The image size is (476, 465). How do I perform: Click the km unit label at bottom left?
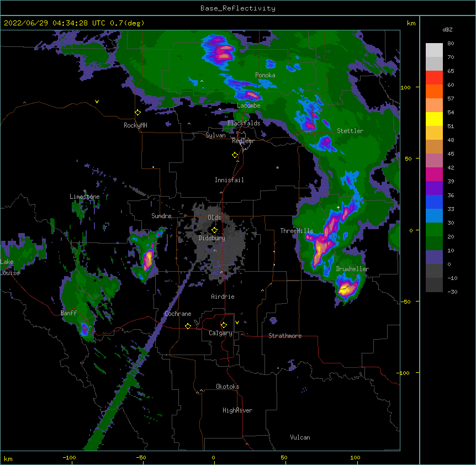click(x=8, y=458)
